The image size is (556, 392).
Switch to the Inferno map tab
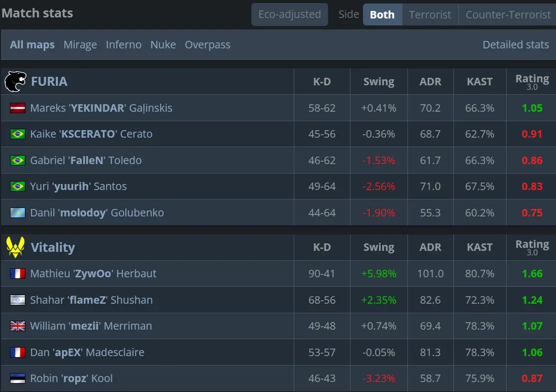124,45
